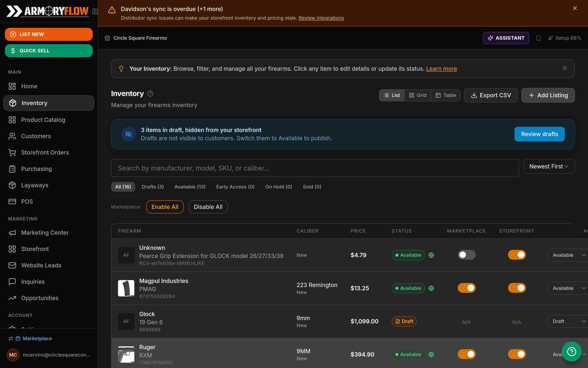Open status dropdown for Pearce Grip Extension

coord(568,255)
